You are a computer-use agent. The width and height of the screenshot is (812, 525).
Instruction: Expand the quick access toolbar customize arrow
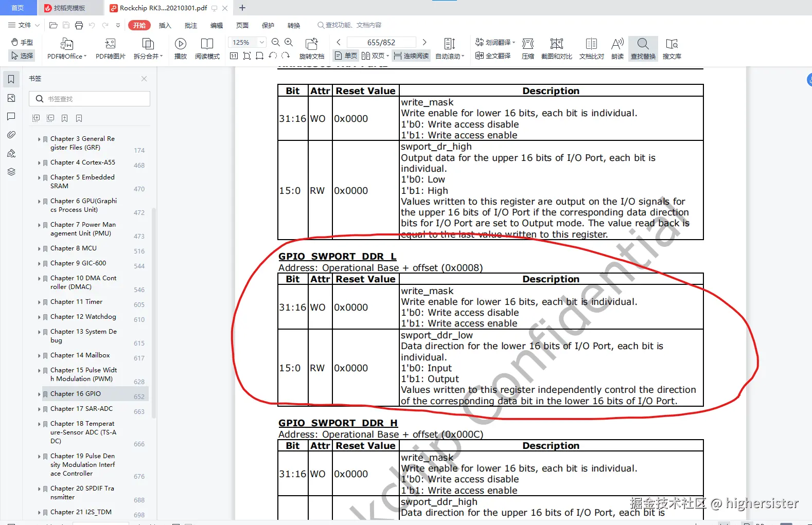coord(118,25)
